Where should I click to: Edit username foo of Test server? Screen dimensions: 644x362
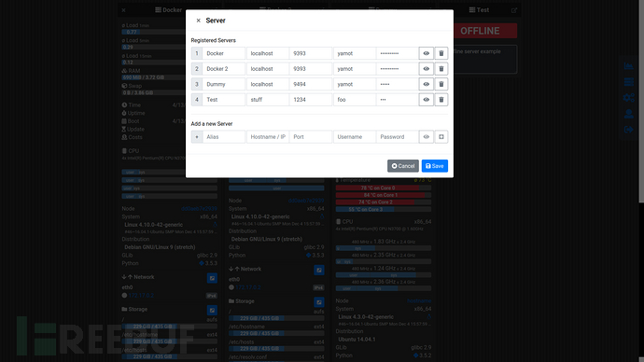click(x=355, y=99)
